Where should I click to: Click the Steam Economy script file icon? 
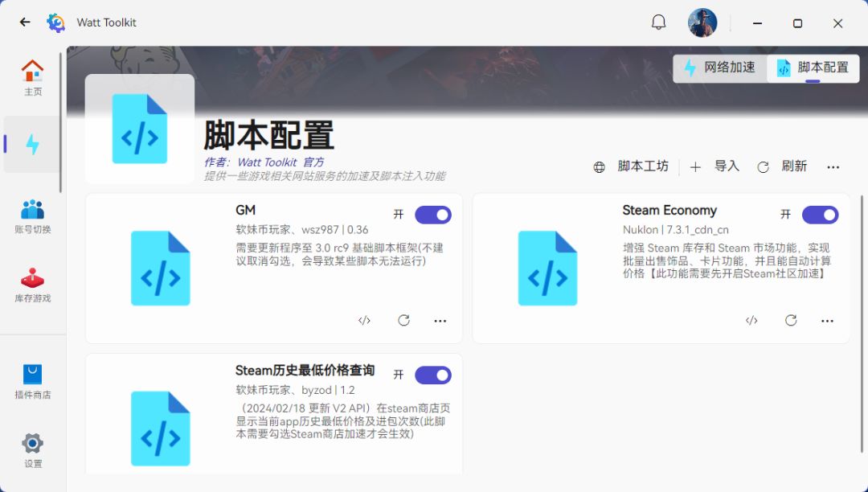tap(547, 269)
